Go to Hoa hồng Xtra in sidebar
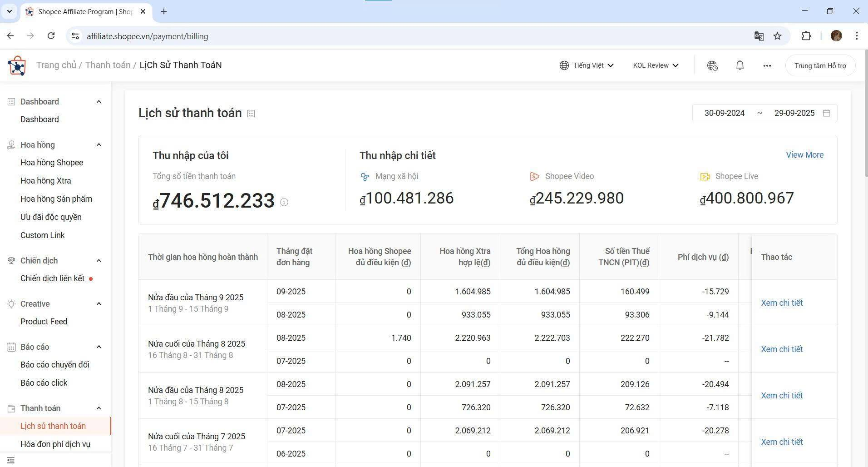This screenshot has height=467, width=868. click(45, 181)
